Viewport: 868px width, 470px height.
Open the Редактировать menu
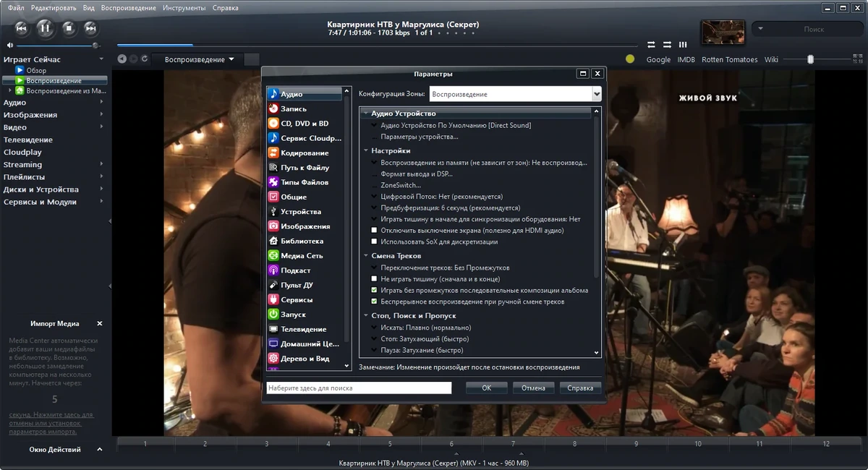pyautogui.click(x=54, y=7)
